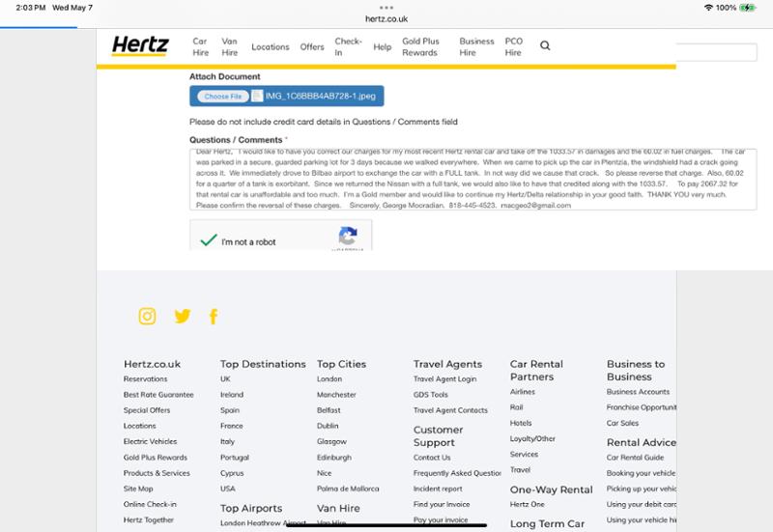
Task: Tap the hertz.co.uk address bar
Action: coord(386,18)
